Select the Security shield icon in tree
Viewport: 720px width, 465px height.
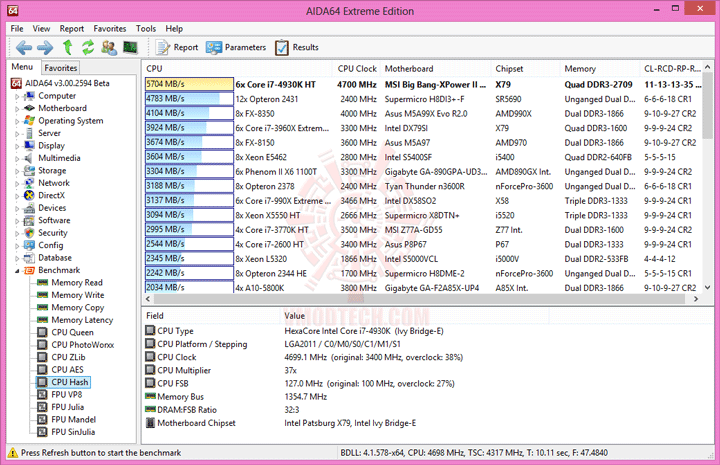[x=29, y=233]
